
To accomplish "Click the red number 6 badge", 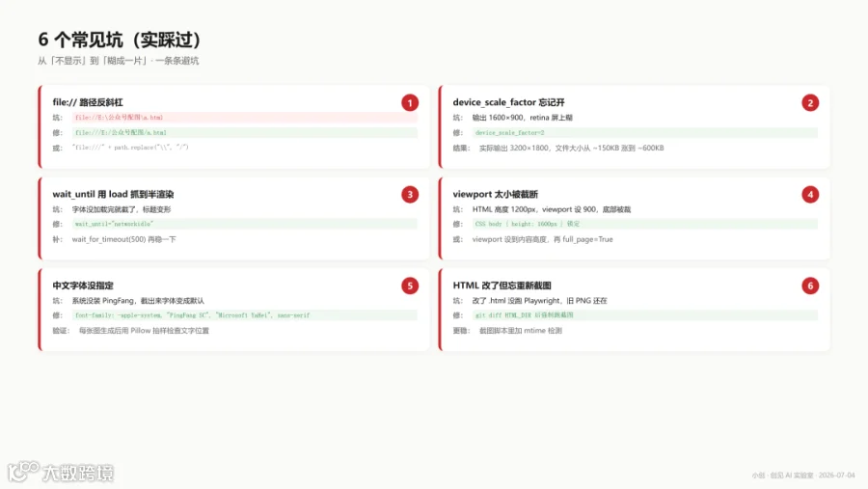I will 810,285.
